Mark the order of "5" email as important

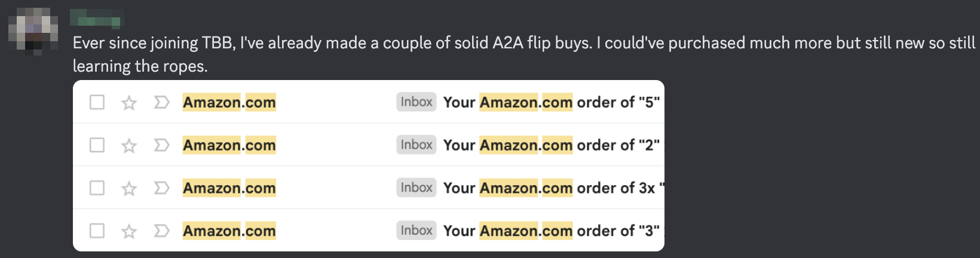click(x=161, y=103)
